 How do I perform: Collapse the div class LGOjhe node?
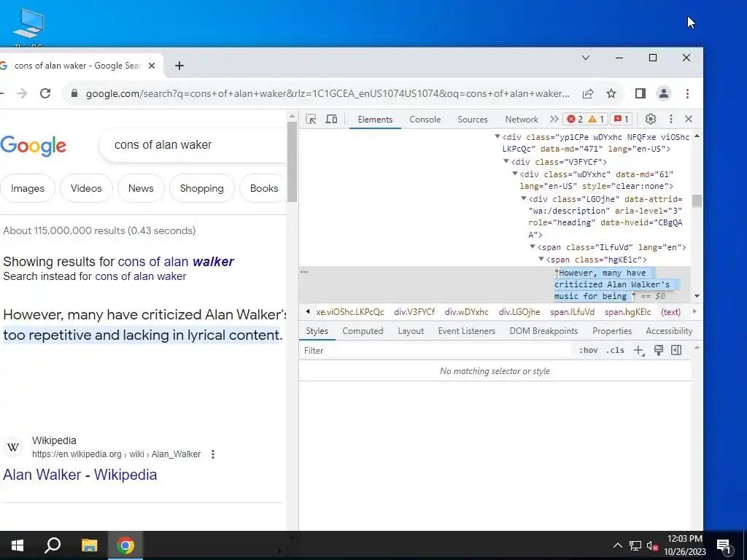tap(524, 198)
